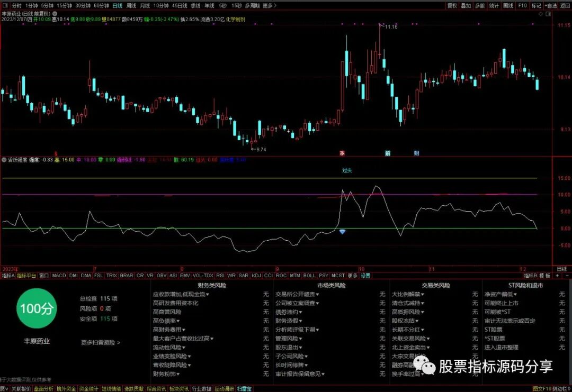Open the 盘面分析 bottom tab
The height and width of the screenshot is (392, 572).
[43, 389]
